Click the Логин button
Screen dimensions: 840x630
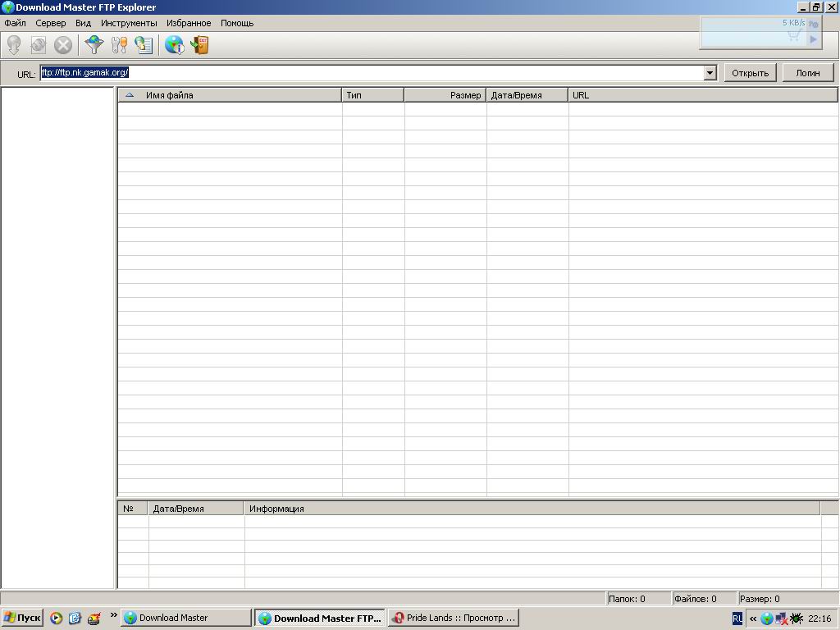808,73
